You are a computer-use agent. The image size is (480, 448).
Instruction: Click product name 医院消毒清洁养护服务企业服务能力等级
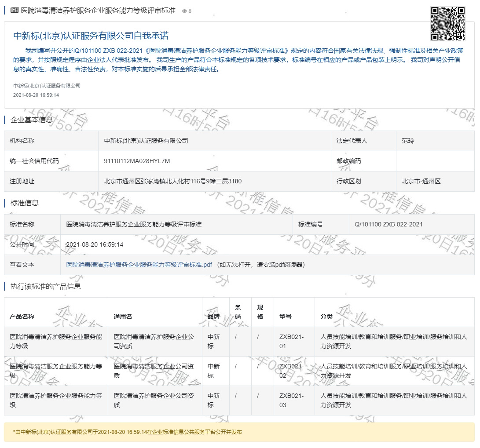pyautogui.click(x=56, y=342)
